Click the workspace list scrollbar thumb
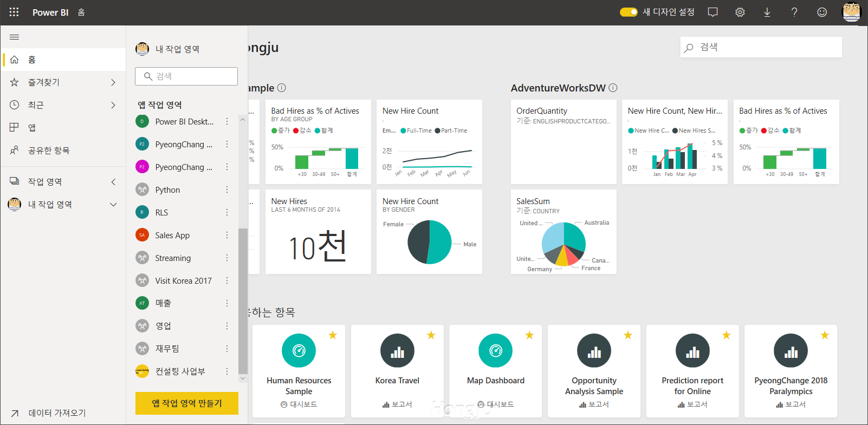Screen dimensions: 868x425 [x=243, y=301]
